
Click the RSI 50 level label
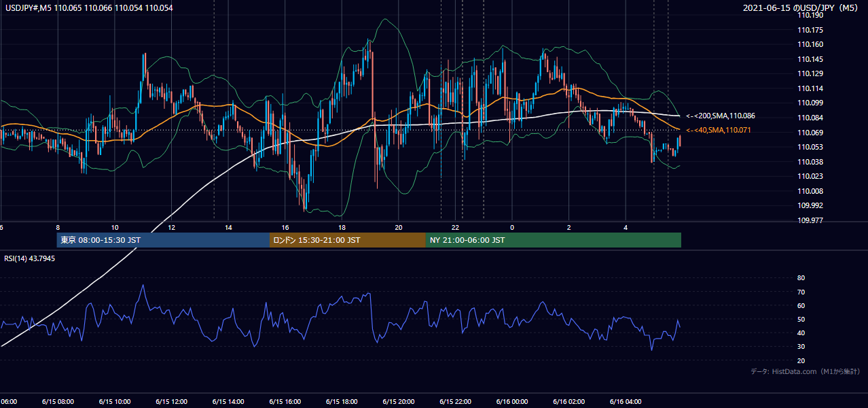point(801,319)
